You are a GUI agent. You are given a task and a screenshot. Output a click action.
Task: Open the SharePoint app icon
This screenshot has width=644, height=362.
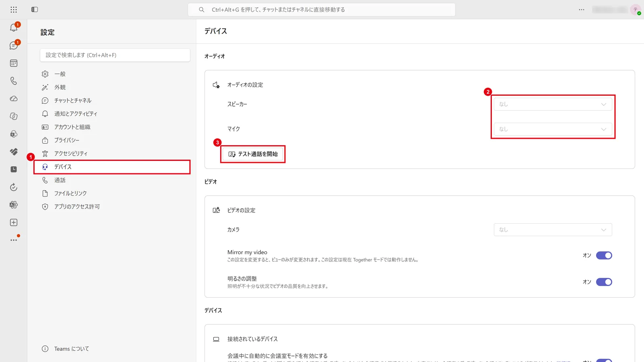point(14,134)
